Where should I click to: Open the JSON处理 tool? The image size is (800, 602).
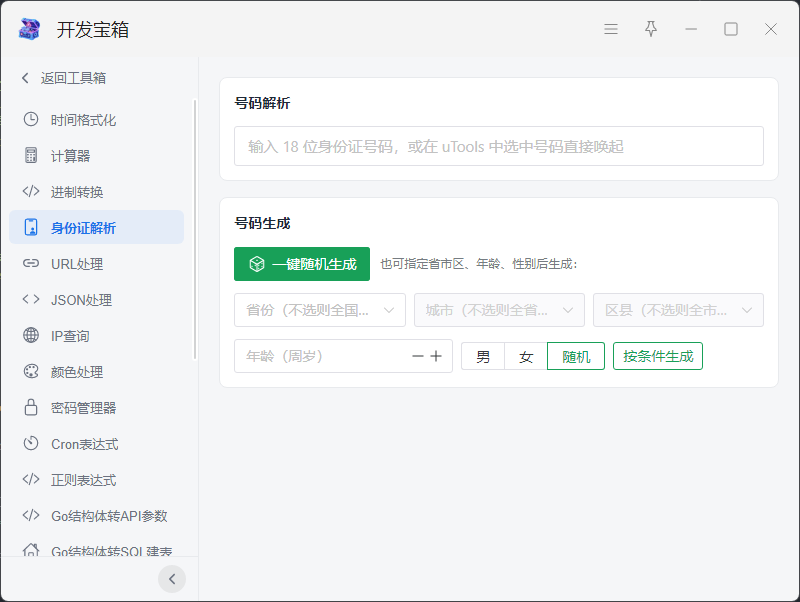pos(96,299)
